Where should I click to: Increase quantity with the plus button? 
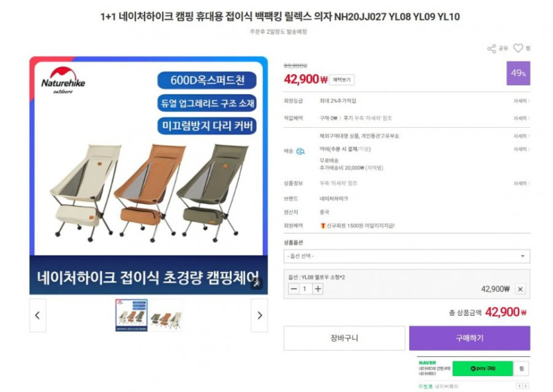pyautogui.click(x=318, y=289)
